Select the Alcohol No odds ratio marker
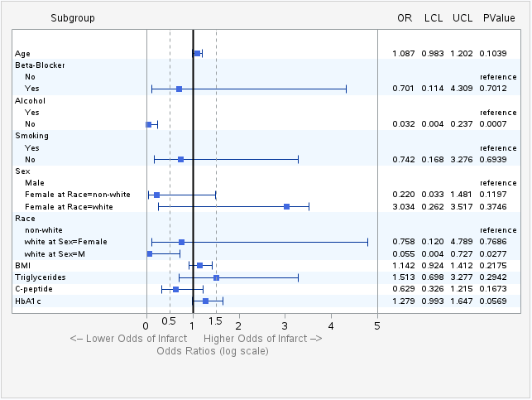This screenshot has height=400, width=532. coord(149,124)
